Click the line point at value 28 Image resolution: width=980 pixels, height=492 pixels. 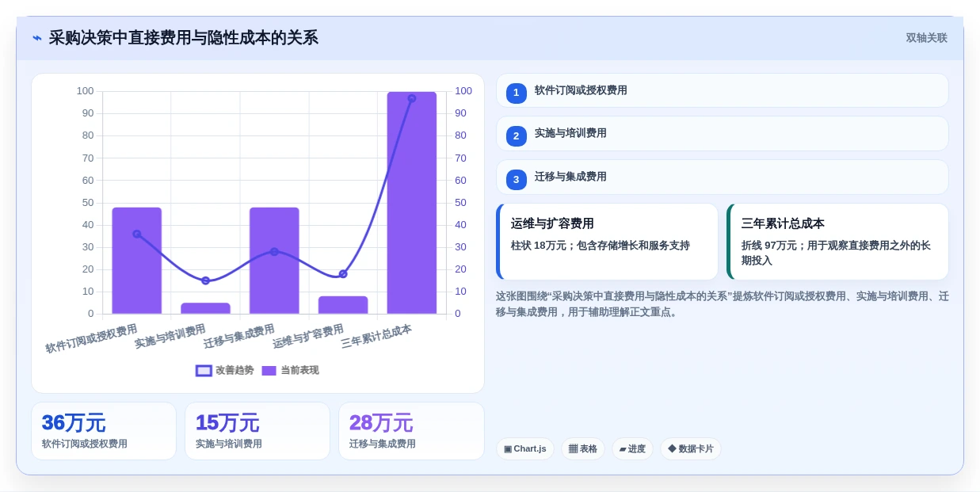click(274, 251)
